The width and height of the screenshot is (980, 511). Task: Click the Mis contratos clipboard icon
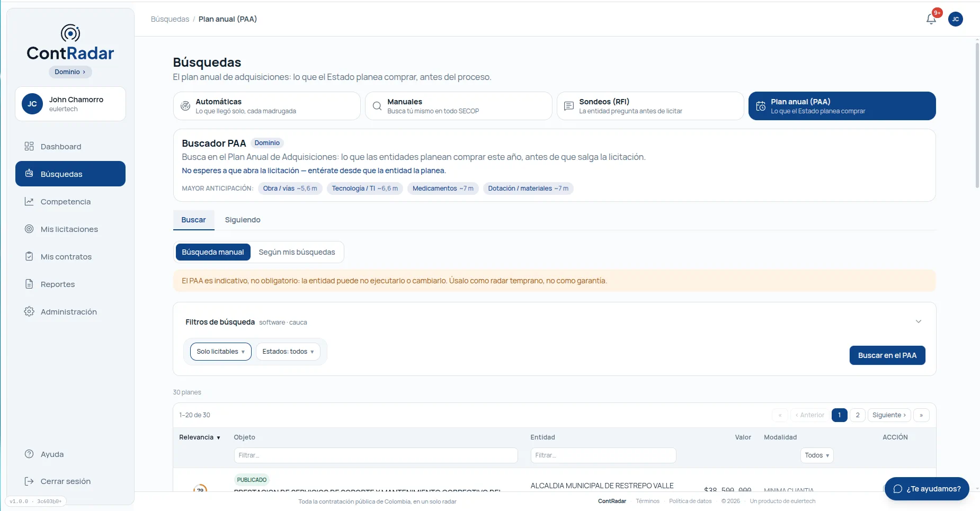tap(29, 256)
